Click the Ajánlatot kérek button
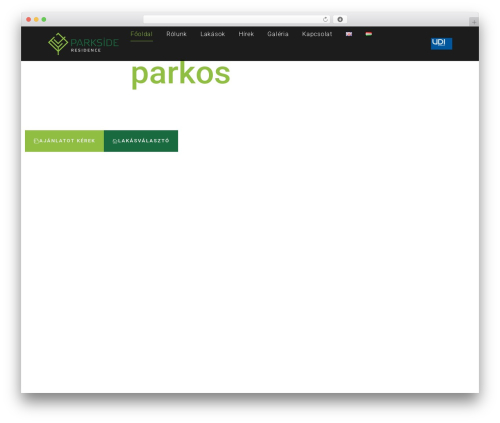Screen dimensions: 500x423 [x=64, y=141]
